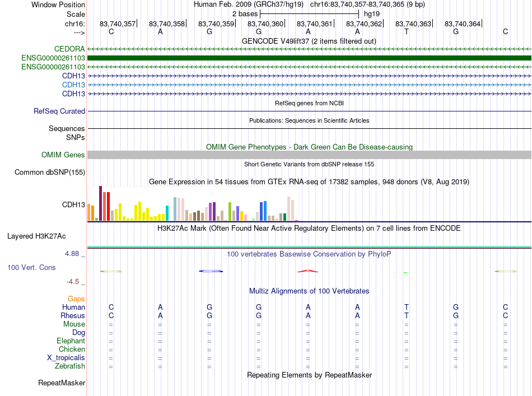Click the Multiz Alignments of 100 Vertebrates title
Screen dimensions: 532x396
click(309, 291)
